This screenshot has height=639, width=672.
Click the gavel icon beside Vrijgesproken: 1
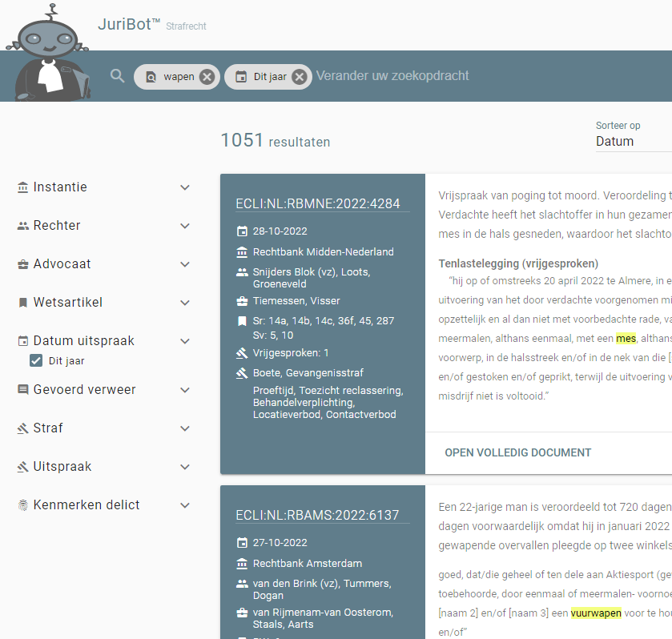242,353
